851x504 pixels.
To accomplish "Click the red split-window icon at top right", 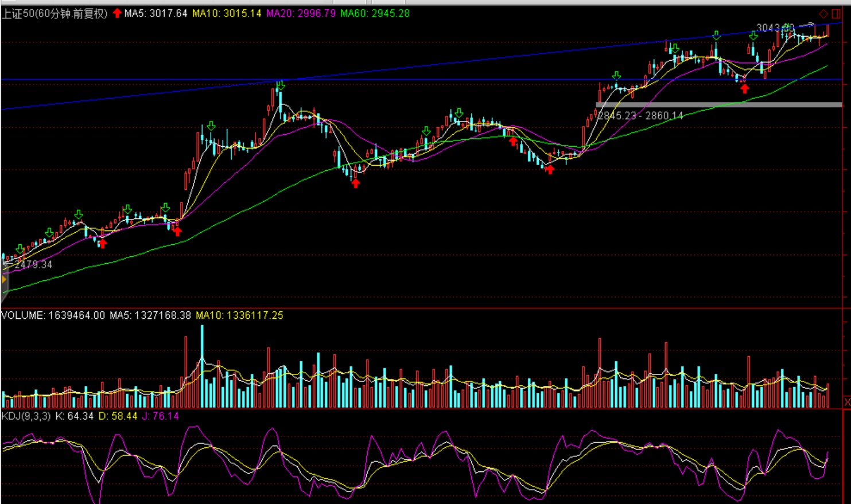I will pos(836,14).
